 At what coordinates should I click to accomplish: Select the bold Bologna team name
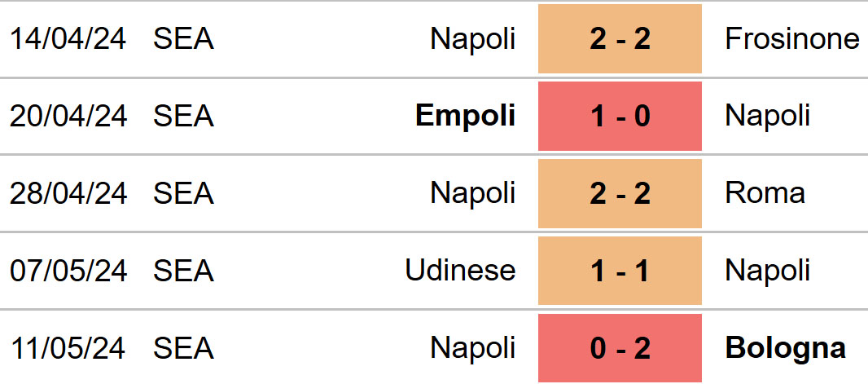coord(786,349)
